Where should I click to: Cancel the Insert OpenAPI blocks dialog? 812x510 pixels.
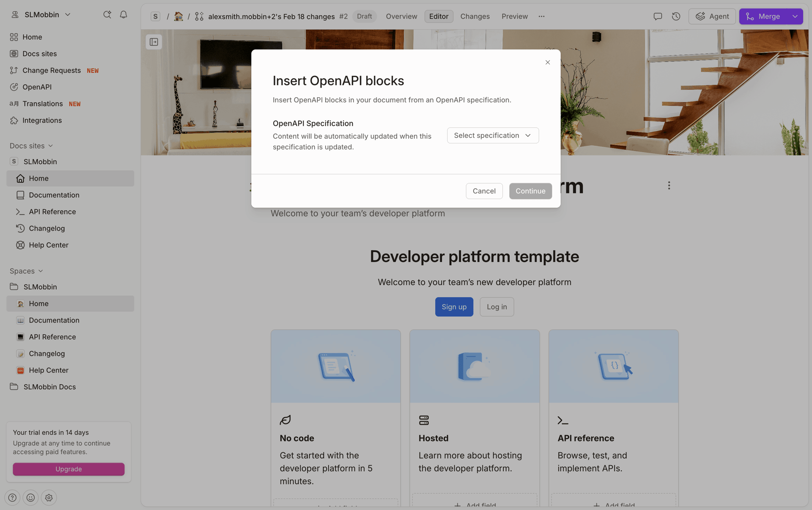tap(484, 191)
